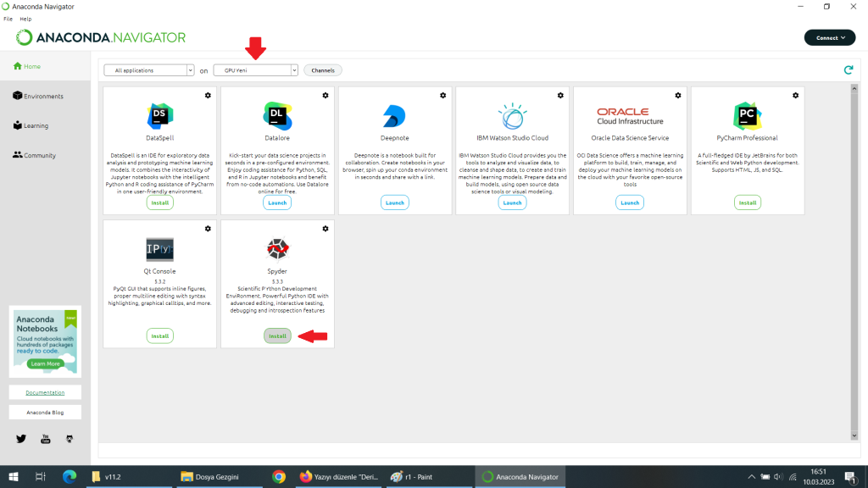
Task: Click the Spyder application logo
Action: tap(277, 248)
